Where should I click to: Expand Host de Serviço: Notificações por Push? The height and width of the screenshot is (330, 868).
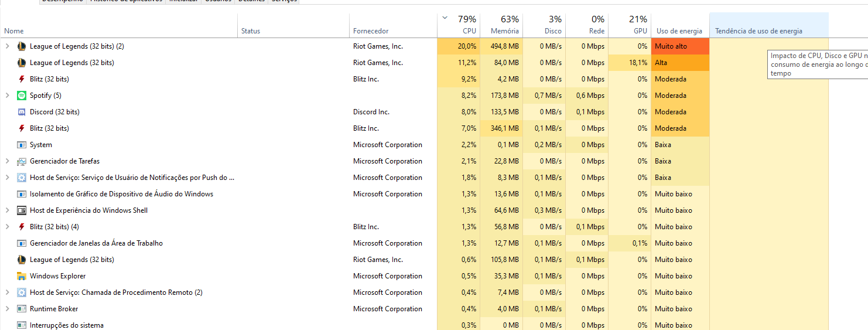tap(7, 178)
